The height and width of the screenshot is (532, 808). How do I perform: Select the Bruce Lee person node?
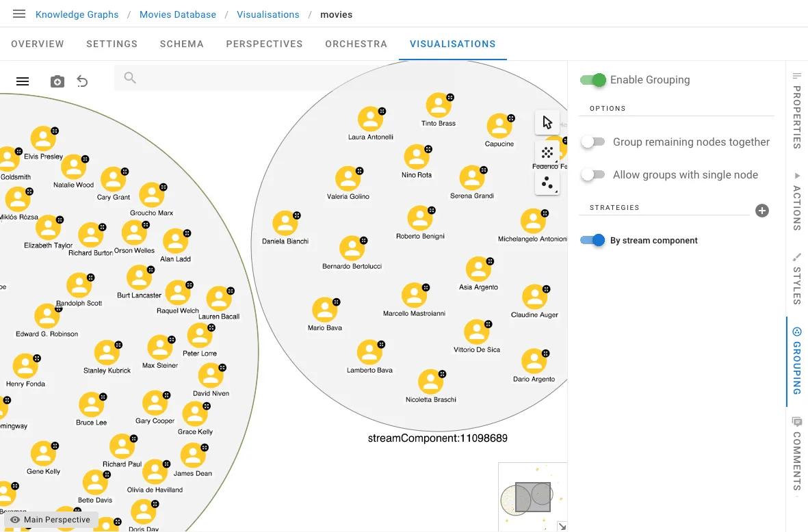click(91, 405)
